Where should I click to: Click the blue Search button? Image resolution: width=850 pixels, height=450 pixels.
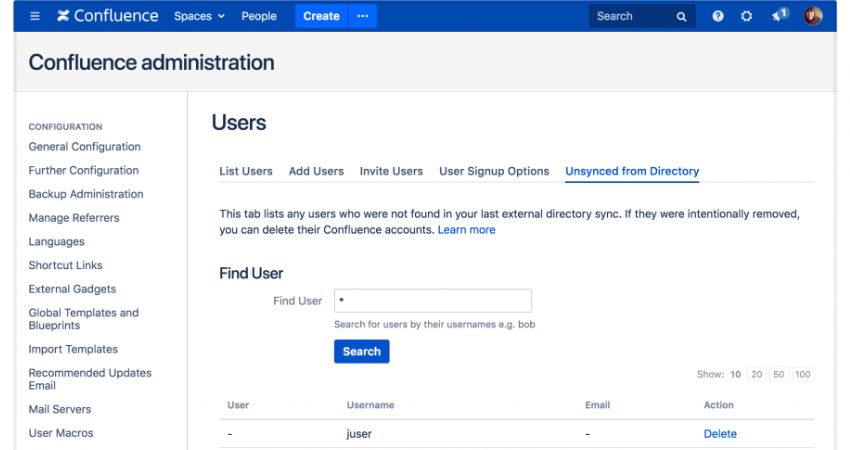point(362,351)
